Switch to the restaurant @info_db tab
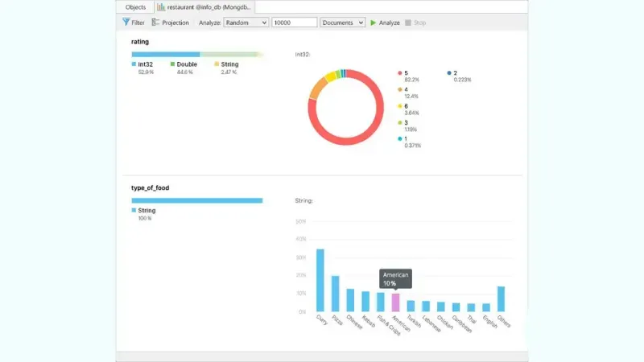The width and height of the screenshot is (644, 362). coord(204,7)
